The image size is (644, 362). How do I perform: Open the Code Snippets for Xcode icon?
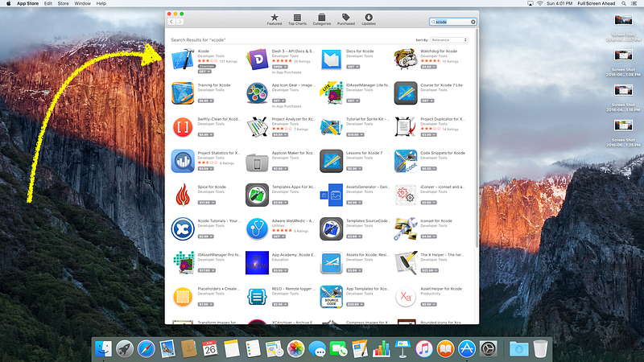pos(406,161)
